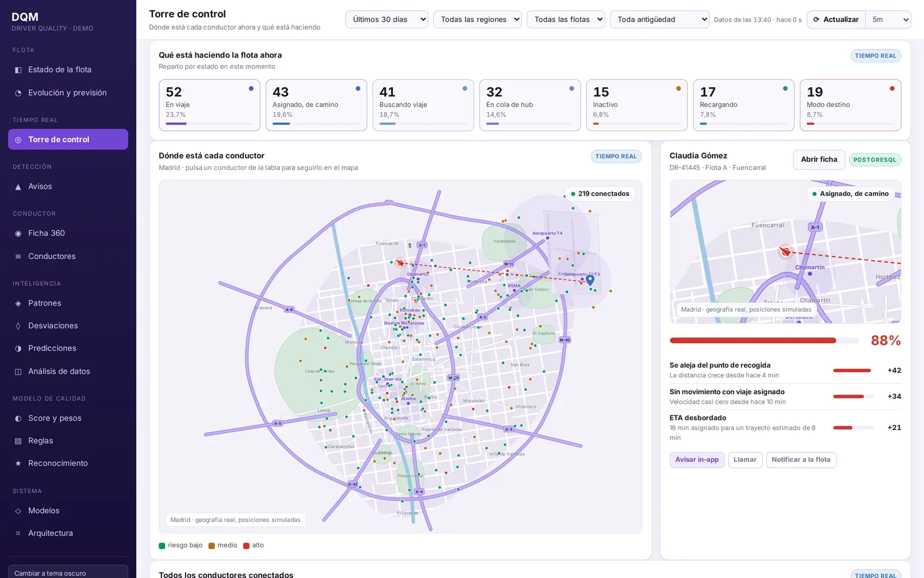Click Notificar a la flota button

click(x=801, y=460)
